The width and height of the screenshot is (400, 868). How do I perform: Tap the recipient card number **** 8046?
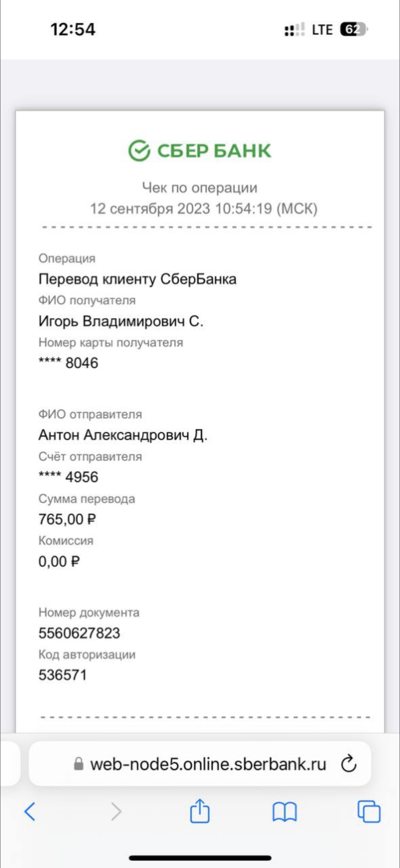click(68, 363)
